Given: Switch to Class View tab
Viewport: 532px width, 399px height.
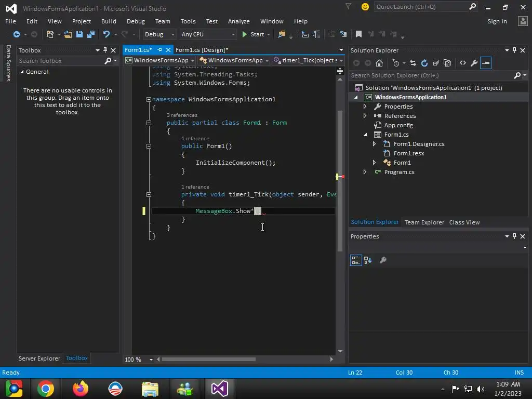Looking at the screenshot, I should tap(464, 222).
